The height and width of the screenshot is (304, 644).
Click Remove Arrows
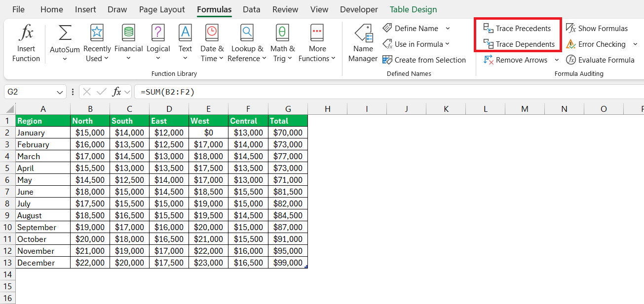tap(516, 60)
